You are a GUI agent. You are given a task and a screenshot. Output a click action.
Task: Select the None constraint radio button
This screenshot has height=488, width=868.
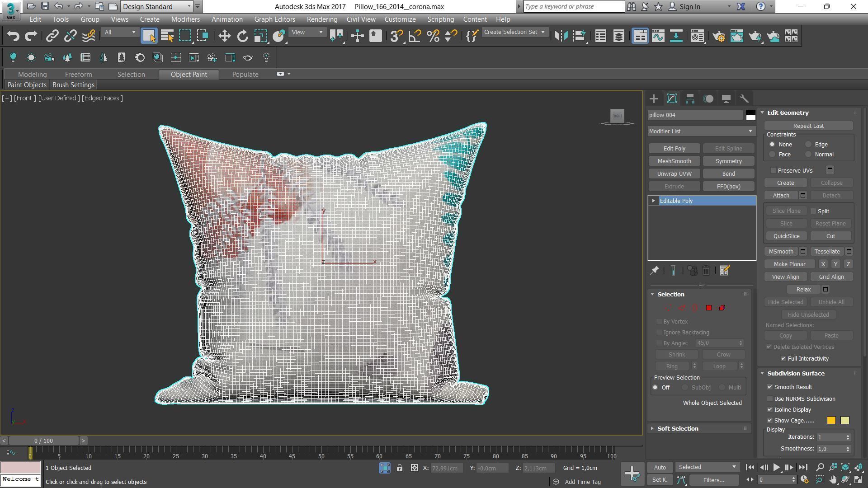pyautogui.click(x=772, y=145)
